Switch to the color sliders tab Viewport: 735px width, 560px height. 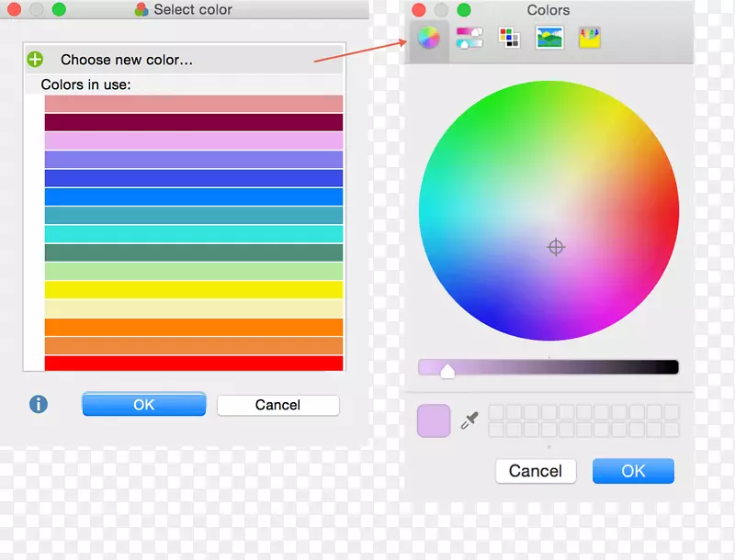click(469, 38)
